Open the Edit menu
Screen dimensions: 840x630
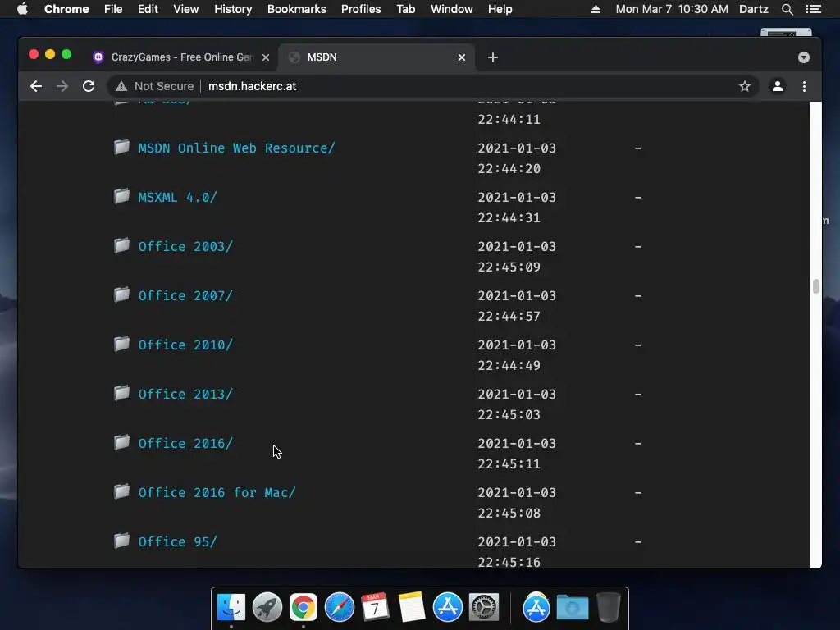pos(148,9)
